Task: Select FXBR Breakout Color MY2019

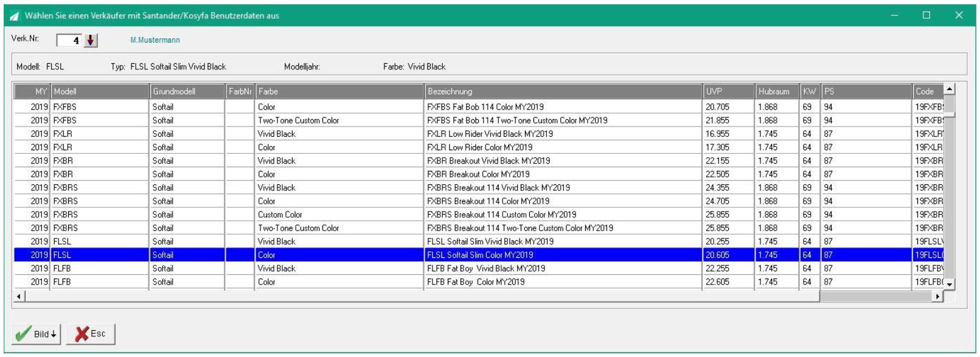Action: pos(479,174)
